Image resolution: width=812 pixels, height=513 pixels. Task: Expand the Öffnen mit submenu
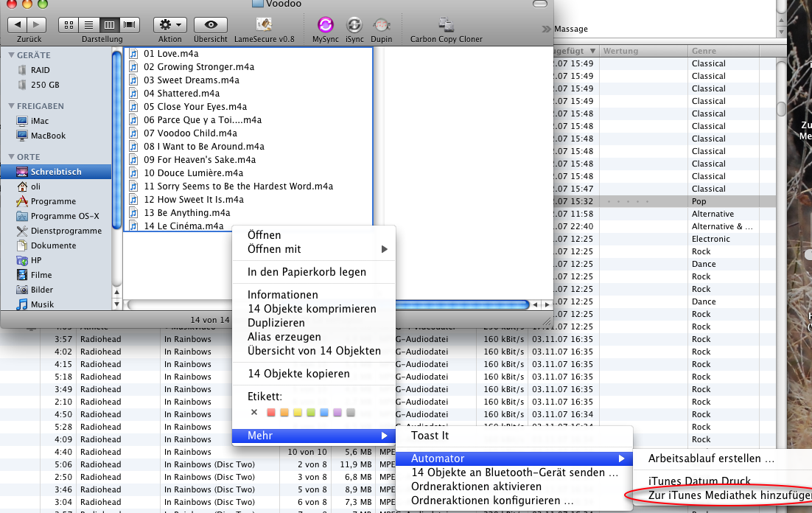tap(314, 249)
